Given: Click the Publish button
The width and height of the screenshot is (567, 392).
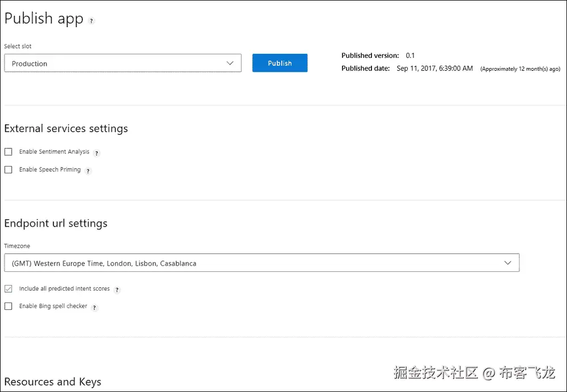Looking at the screenshot, I should point(280,63).
